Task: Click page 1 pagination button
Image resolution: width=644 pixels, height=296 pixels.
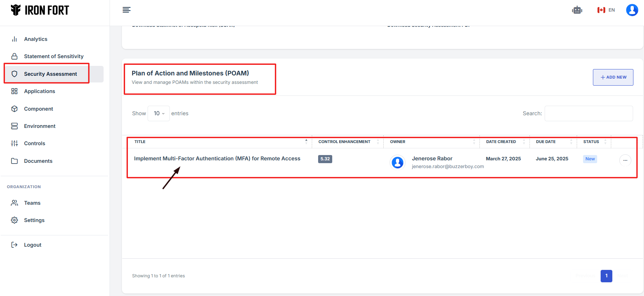Action: click(x=606, y=276)
